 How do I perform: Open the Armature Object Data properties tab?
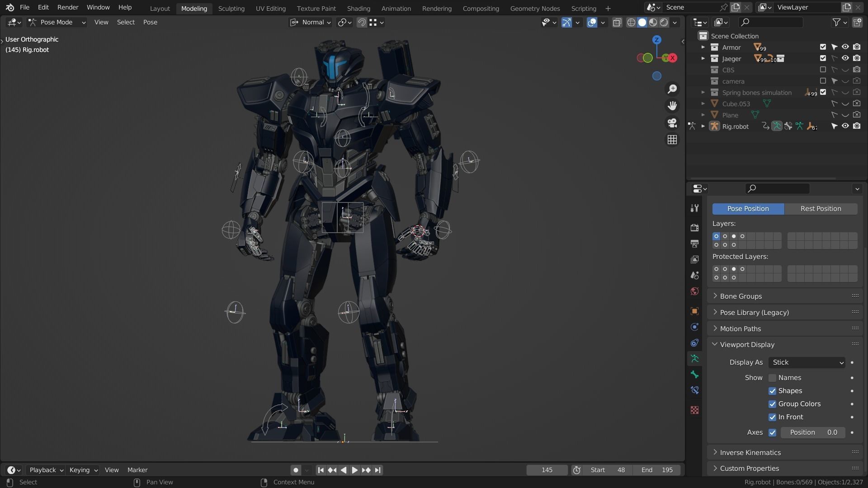click(x=695, y=359)
